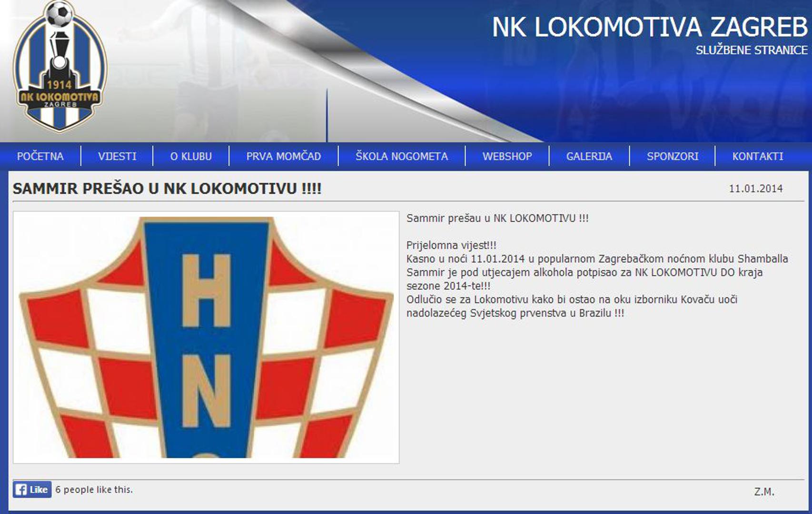Open the O KLUBU menu
Image resolution: width=812 pixels, height=514 pixels.
191,156
